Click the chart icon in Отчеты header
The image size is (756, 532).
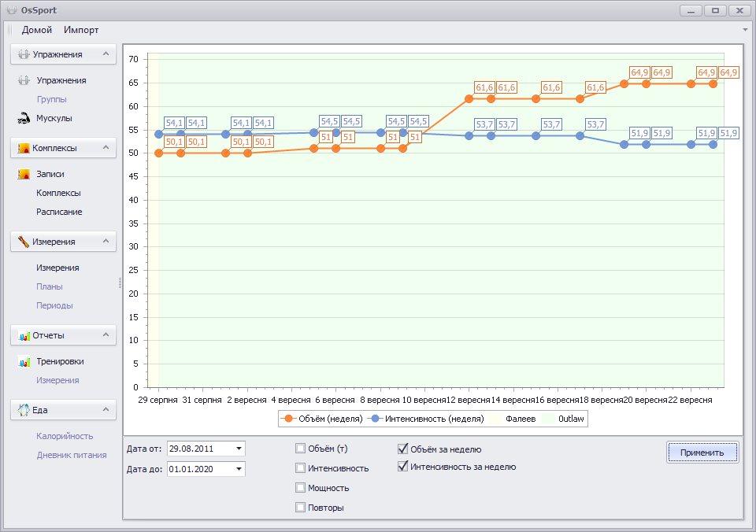pos(23,335)
